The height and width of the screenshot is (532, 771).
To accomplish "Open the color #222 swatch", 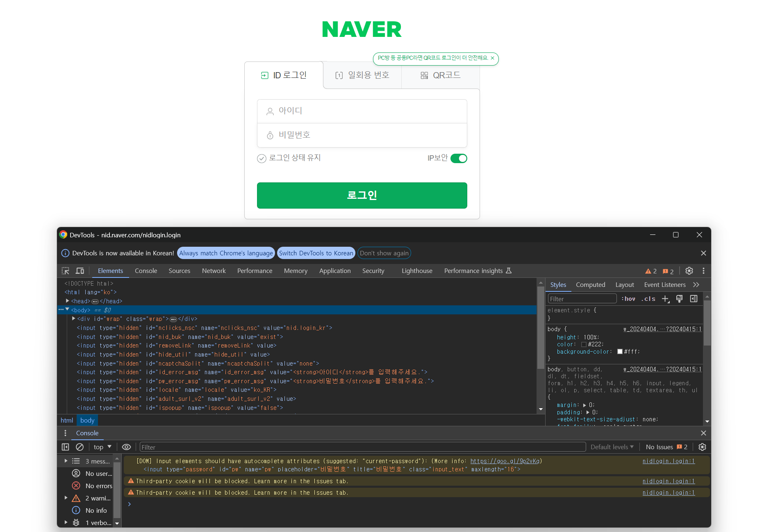I will coord(584,345).
